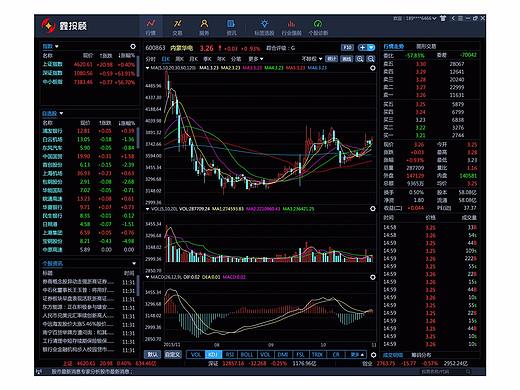This screenshot has height=390, width=520.
Task: Select the BOLL indicator tab
Action: [247, 355]
